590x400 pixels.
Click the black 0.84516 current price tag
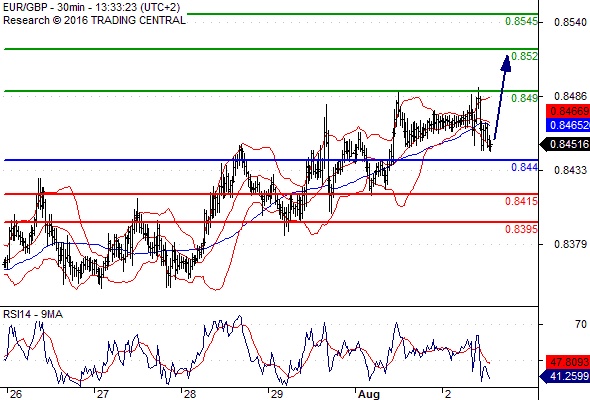565,144
